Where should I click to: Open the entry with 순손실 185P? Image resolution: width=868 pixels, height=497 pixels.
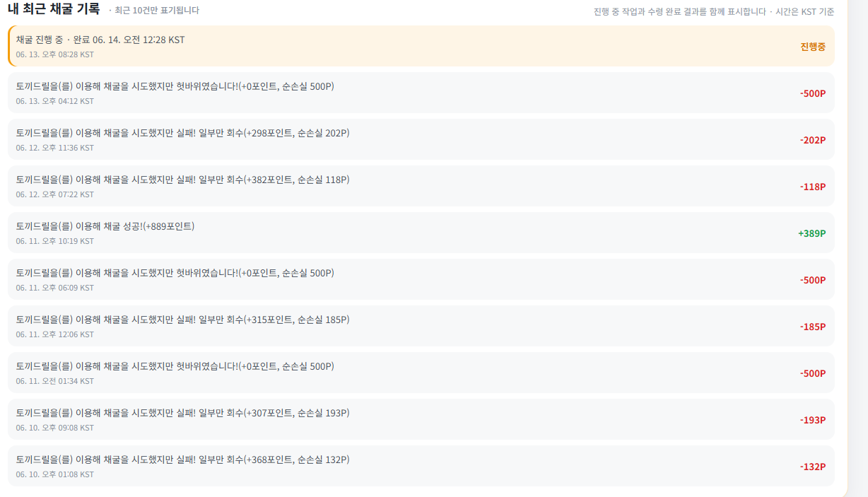coord(421,326)
